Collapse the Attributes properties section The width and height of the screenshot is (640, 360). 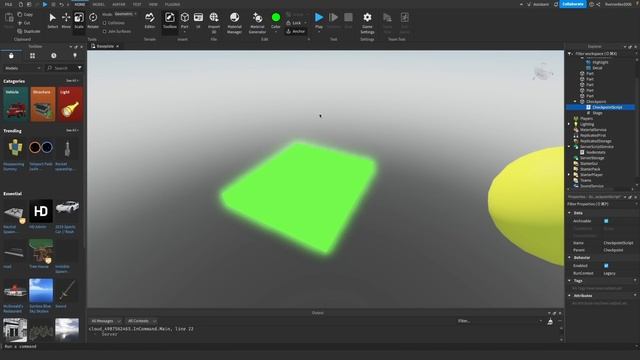pos(569,296)
